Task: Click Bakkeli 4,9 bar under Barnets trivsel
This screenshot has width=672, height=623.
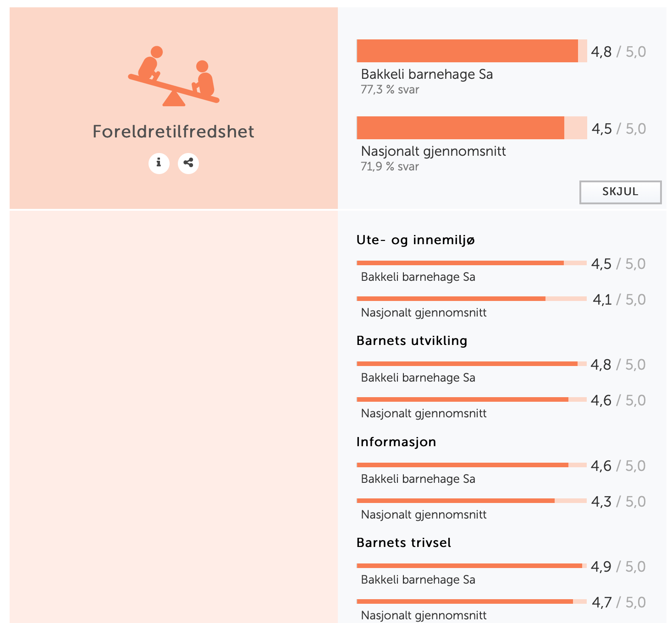Action: pyautogui.click(x=472, y=566)
